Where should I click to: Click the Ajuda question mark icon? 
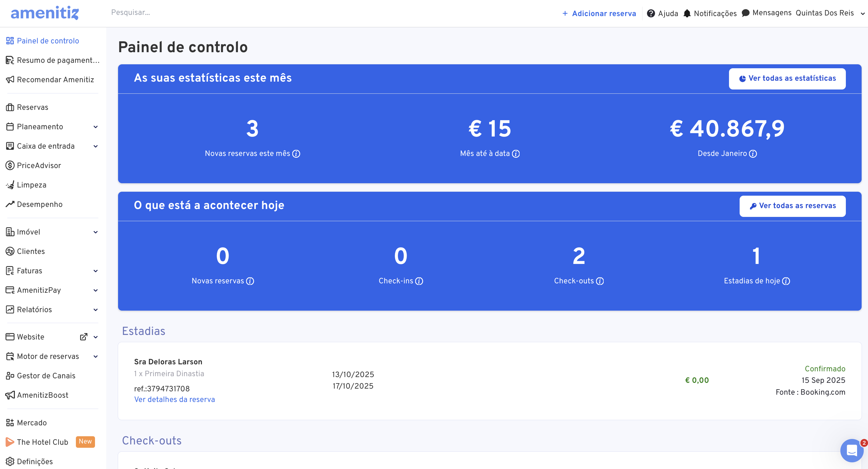[x=651, y=13]
